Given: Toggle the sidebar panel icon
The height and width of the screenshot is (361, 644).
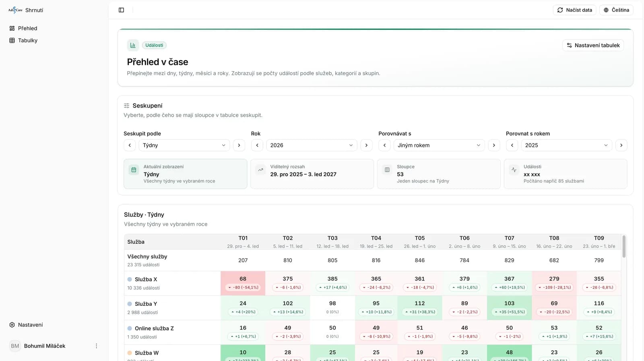Looking at the screenshot, I should (121, 10).
